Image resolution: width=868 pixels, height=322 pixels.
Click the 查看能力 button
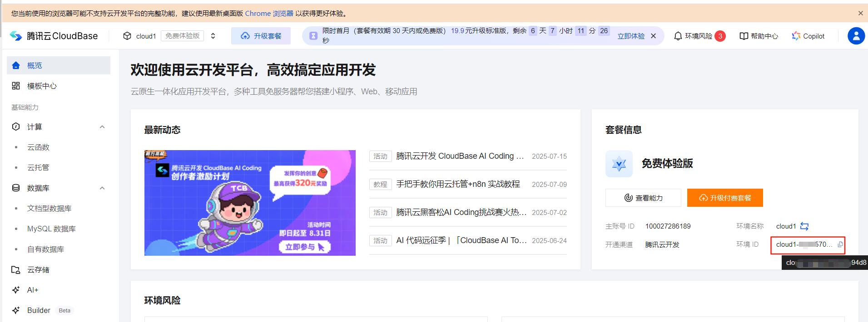tap(643, 198)
